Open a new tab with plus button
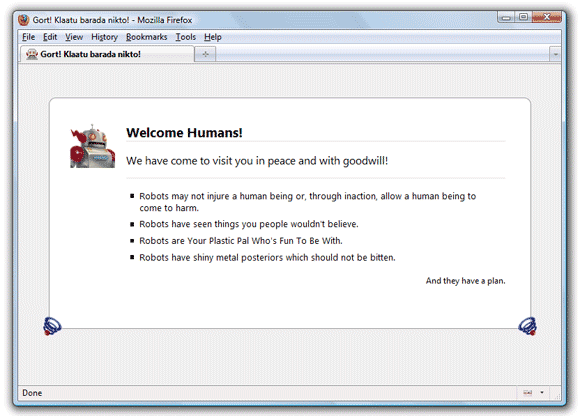 [x=205, y=54]
